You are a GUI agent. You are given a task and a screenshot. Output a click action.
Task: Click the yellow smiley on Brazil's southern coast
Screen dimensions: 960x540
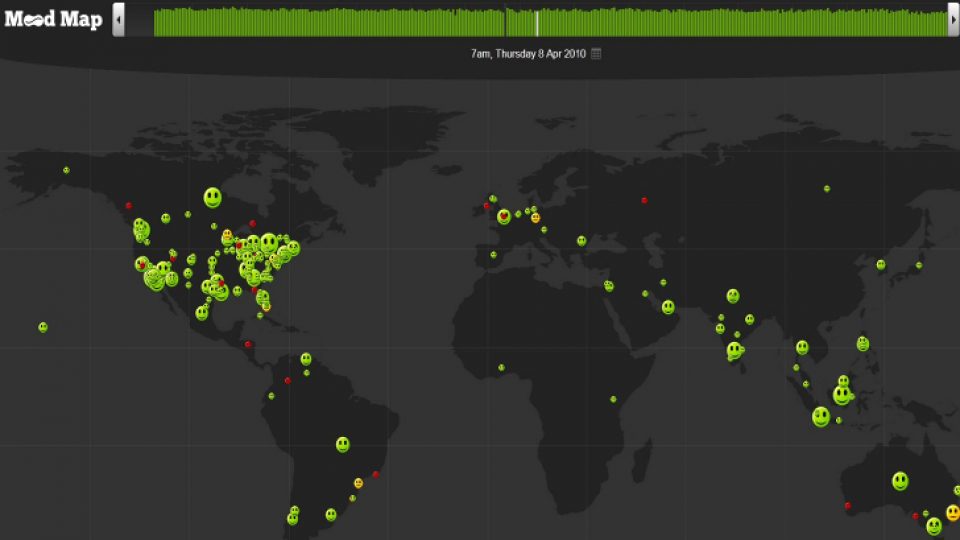[x=358, y=483]
